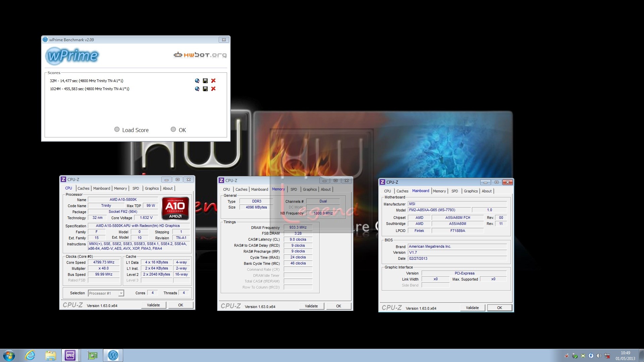Click the LPCIO F71889A value
This screenshot has height=362, width=644.
(x=458, y=231)
